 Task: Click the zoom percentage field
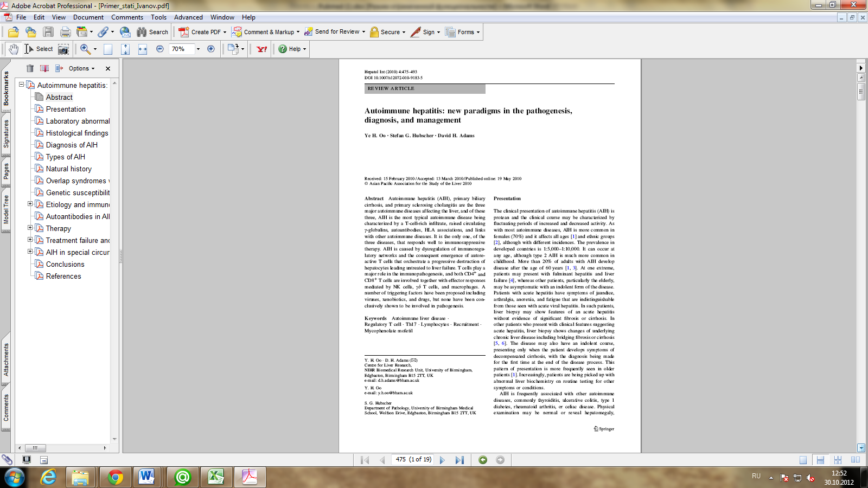(182, 49)
